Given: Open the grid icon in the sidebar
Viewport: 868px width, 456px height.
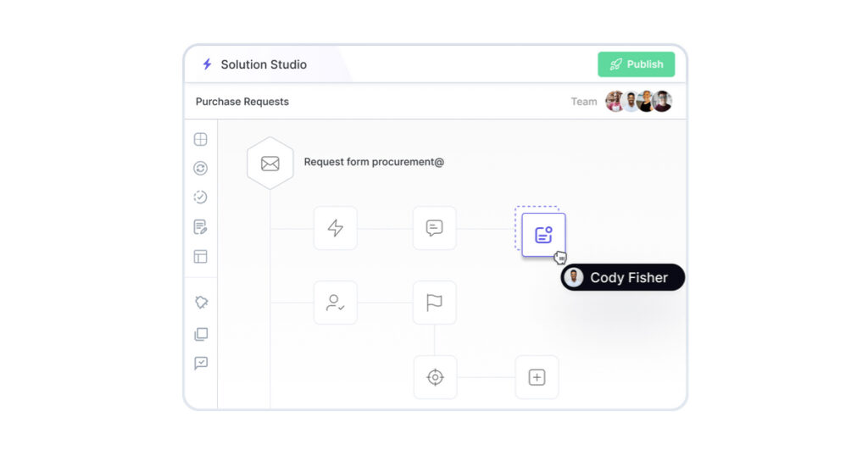Looking at the screenshot, I should pos(201,139).
